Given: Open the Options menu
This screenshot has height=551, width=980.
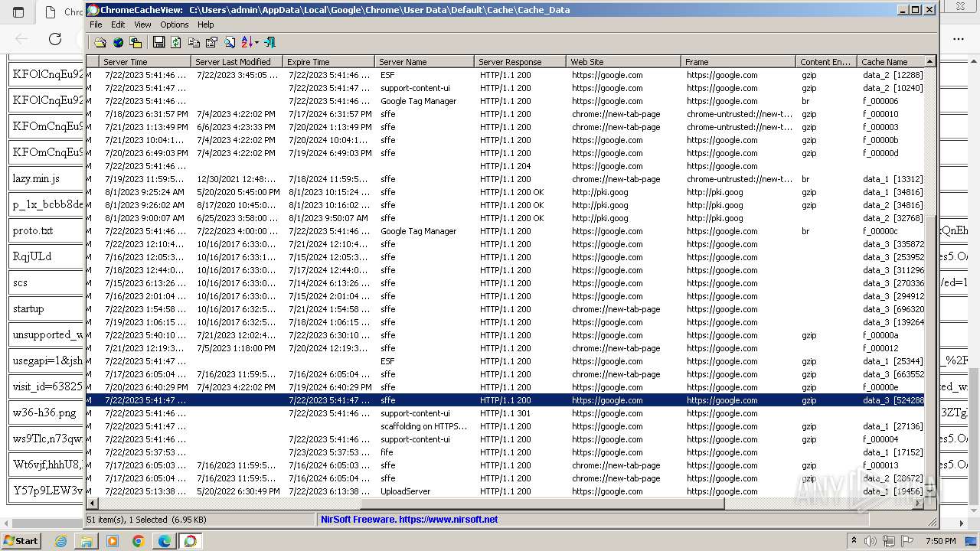Looking at the screenshot, I should pyautogui.click(x=175, y=24).
